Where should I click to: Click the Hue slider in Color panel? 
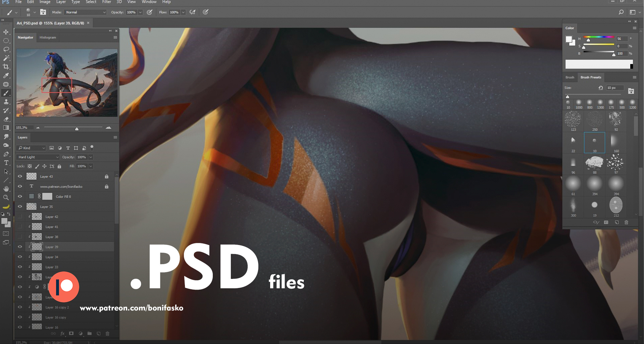599,38
